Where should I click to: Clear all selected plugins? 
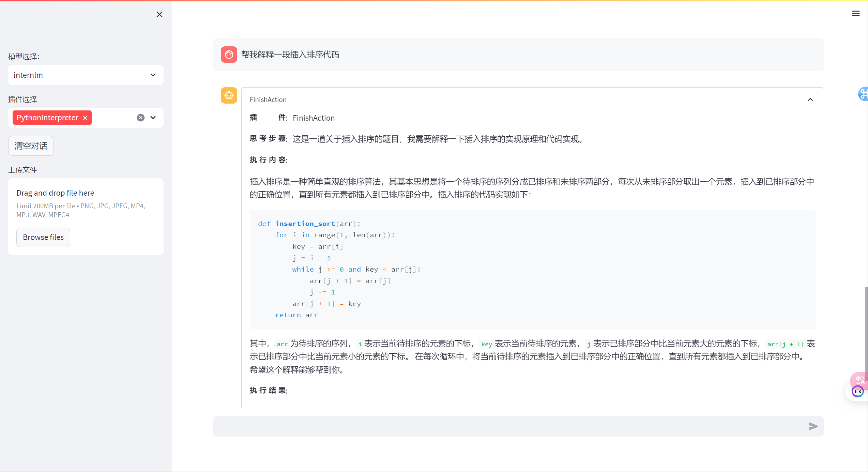141,118
